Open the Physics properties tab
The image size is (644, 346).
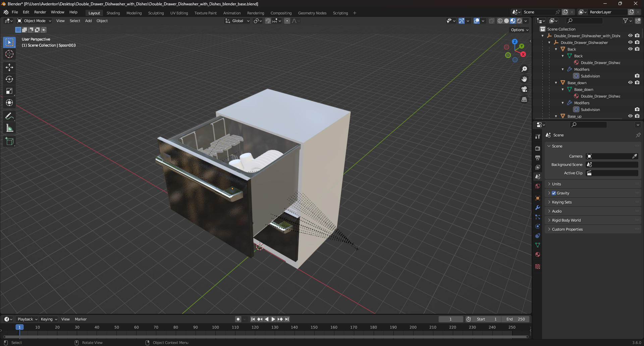[x=538, y=226]
